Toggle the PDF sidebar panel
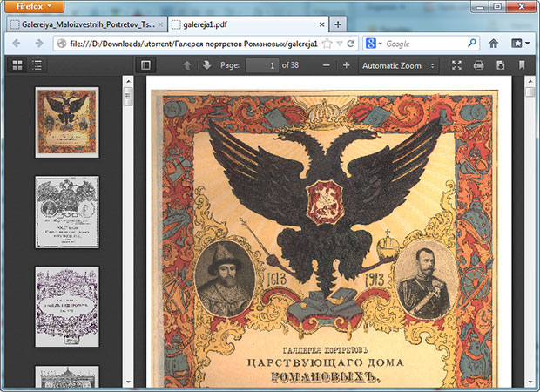The image size is (540, 392). pyautogui.click(x=145, y=65)
